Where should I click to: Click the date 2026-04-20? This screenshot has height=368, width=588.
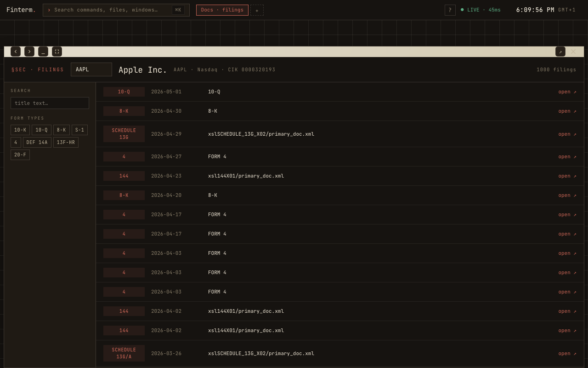(x=166, y=195)
